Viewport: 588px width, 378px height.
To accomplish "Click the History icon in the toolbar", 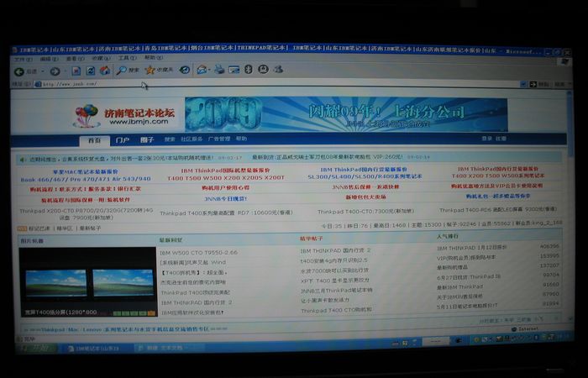I will pyautogui.click(x=185, y=70).
